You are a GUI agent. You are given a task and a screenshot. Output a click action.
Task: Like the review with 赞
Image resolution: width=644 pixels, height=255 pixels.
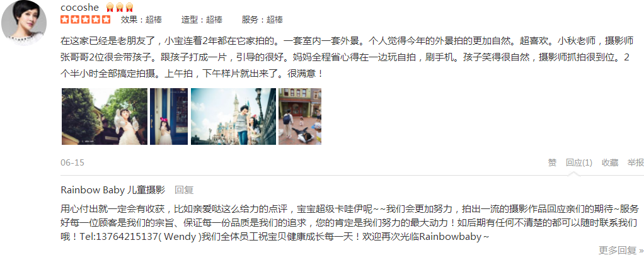(x=553, y=162)
